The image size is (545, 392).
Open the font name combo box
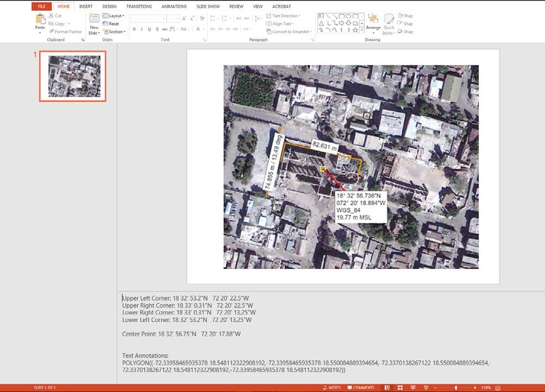tap(148, 19)
